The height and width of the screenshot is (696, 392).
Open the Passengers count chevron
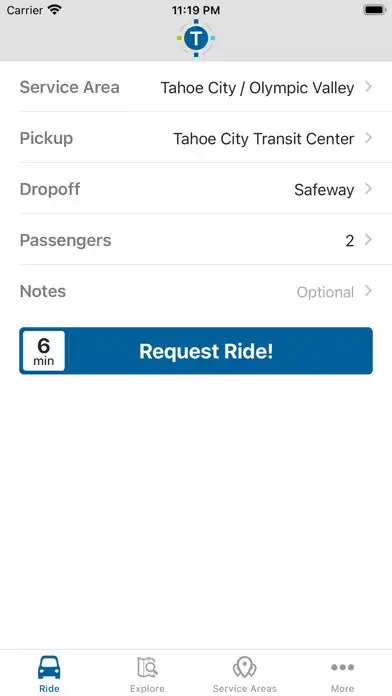(x=368, y=240)
